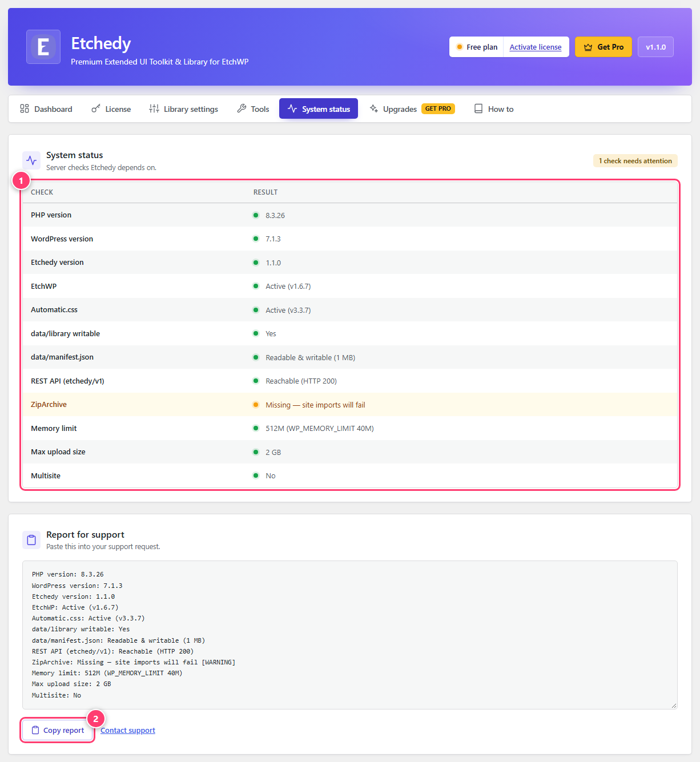
Task: Click the 2 GB max upload value
Action: (x=273, y=452)
